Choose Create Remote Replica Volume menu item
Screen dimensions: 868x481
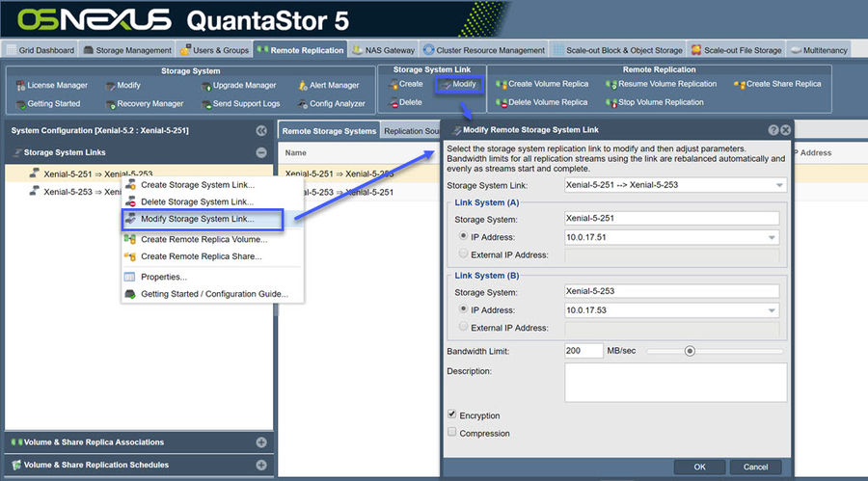(x=212, y=240)
